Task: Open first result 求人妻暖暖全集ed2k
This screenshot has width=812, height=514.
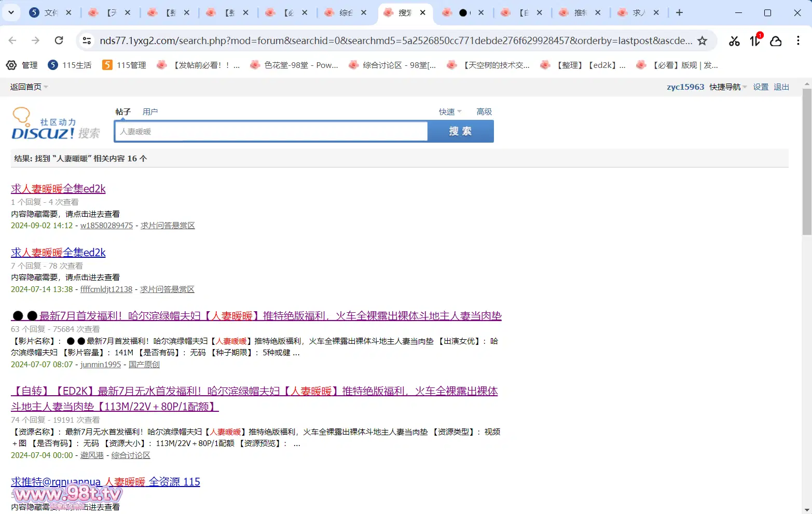Action: pyautogui.click(x=58, y=189)
